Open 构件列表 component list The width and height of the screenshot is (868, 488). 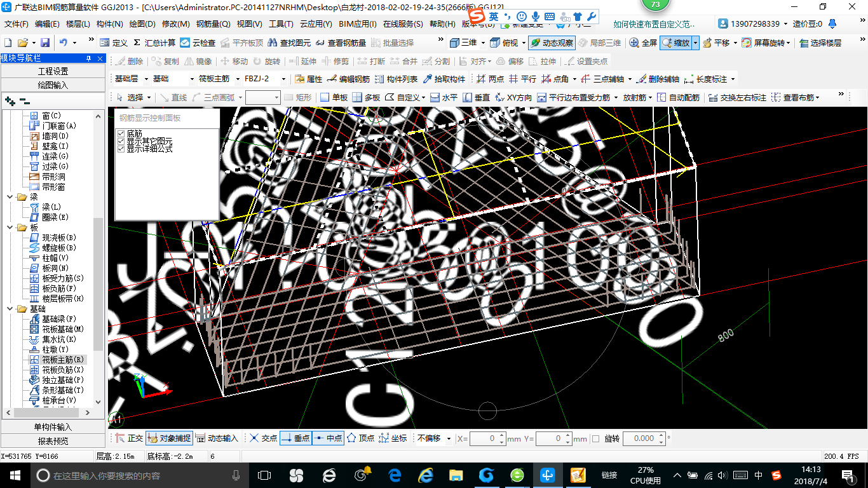(396, 79)
